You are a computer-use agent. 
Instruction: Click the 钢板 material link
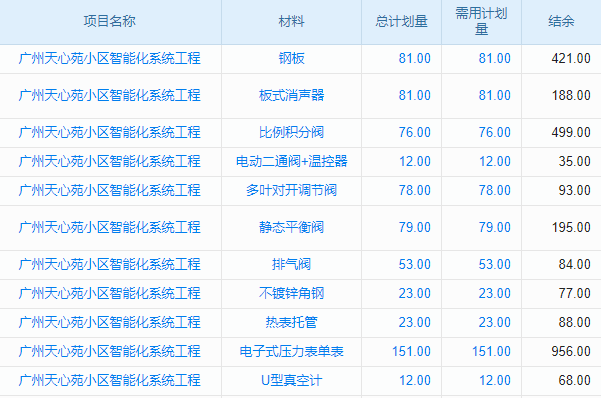(x=291, y=59)
